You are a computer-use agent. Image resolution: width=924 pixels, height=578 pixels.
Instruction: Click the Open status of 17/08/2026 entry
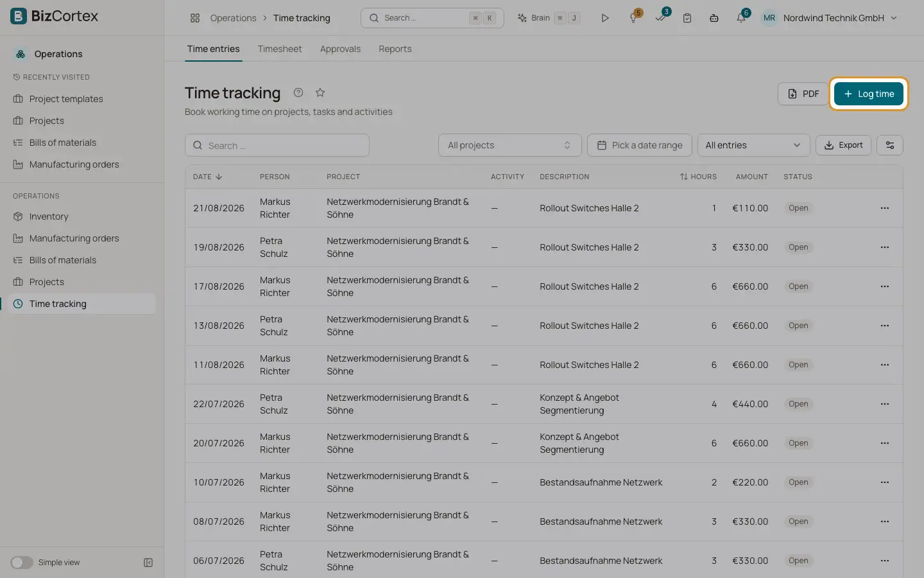[x=798, y=286]
